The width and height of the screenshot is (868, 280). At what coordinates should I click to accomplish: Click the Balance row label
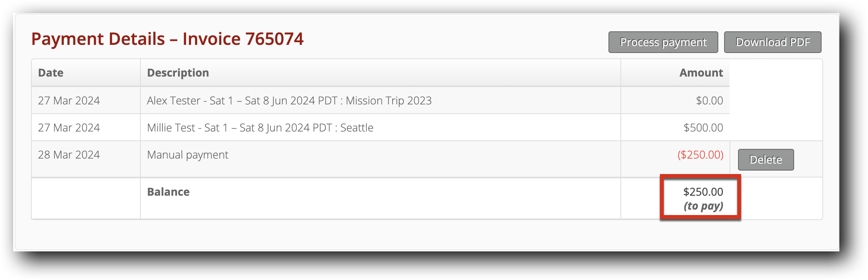tap(168, 191)
